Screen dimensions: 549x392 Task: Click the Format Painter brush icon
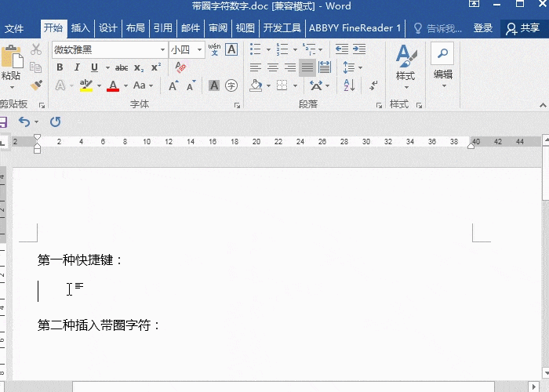click(x=36, y=85)
